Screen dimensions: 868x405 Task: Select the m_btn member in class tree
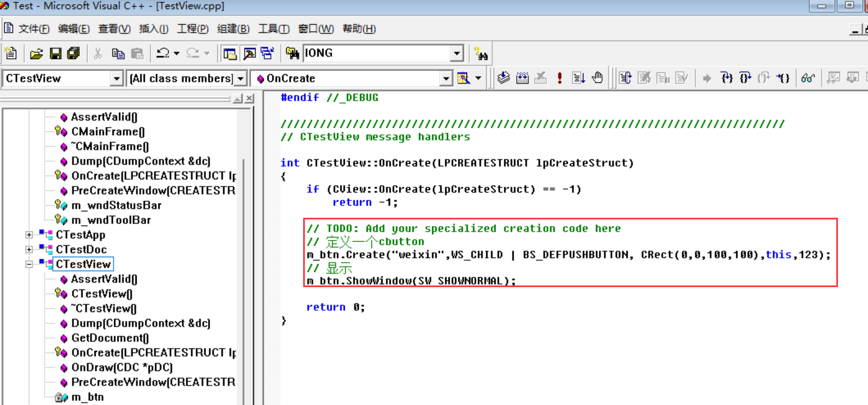87,397
